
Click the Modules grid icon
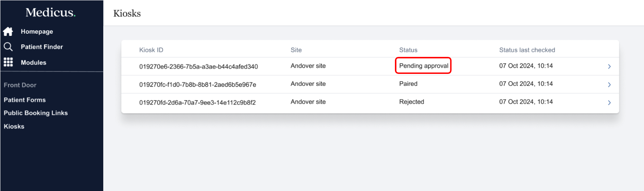[8, 62]
